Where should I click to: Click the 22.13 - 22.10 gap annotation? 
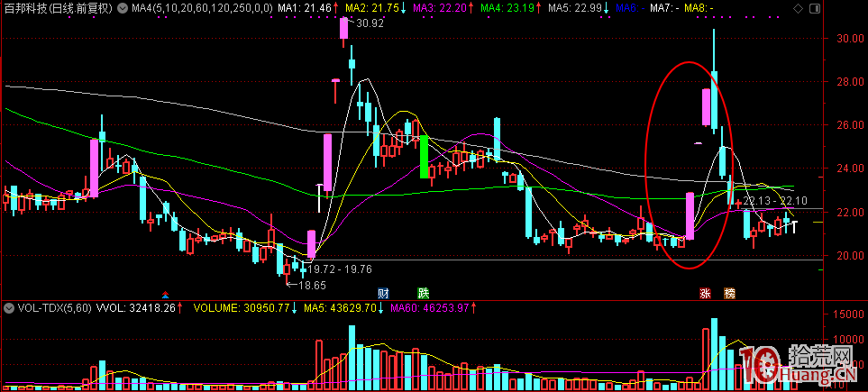coord(775,200)
